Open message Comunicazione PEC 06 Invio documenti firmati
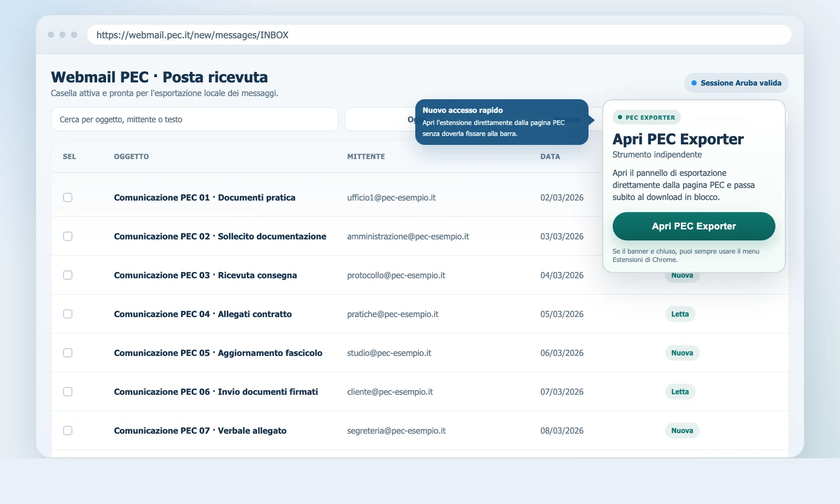 coord(216,392)
